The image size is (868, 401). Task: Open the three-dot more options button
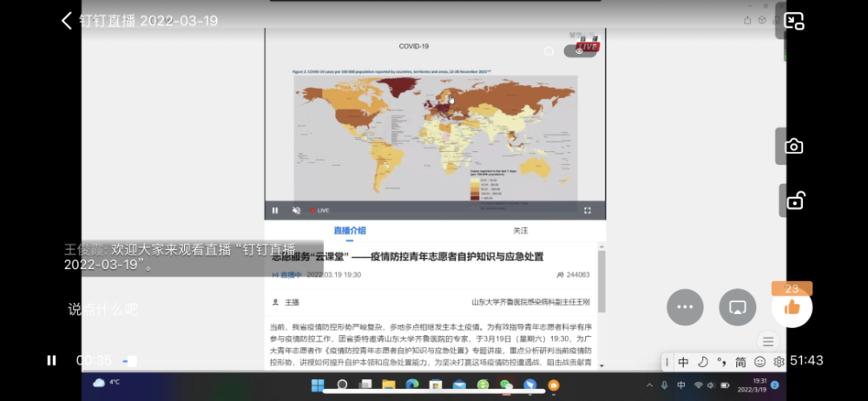(685, 307)
